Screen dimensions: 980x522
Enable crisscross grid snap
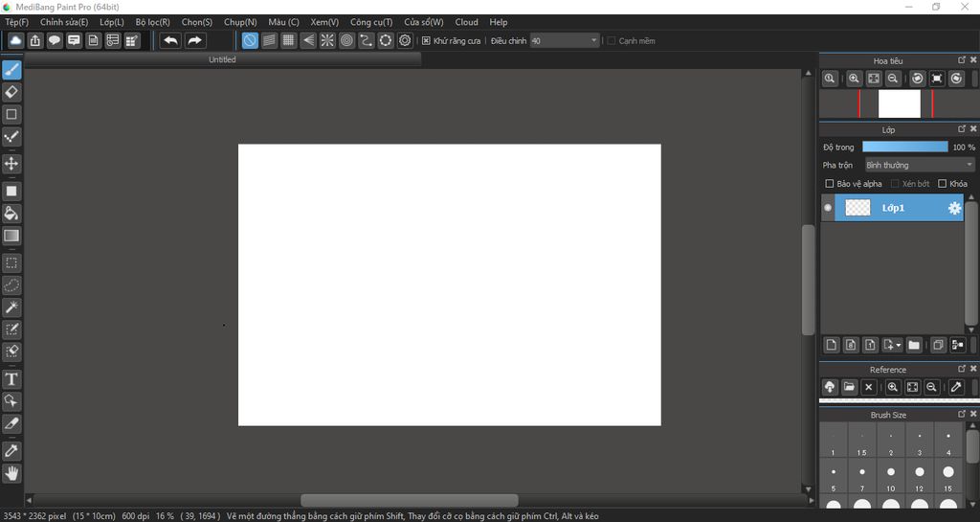[289, 40]
